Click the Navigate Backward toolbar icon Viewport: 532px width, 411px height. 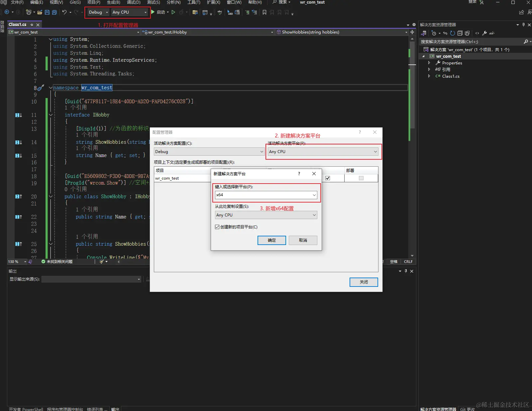click(x=7, y=12)
